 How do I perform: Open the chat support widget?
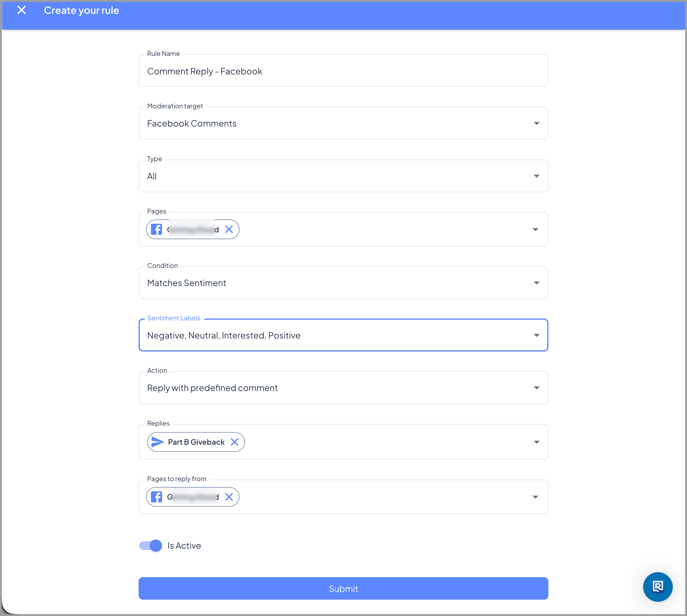tap(658, 587)
